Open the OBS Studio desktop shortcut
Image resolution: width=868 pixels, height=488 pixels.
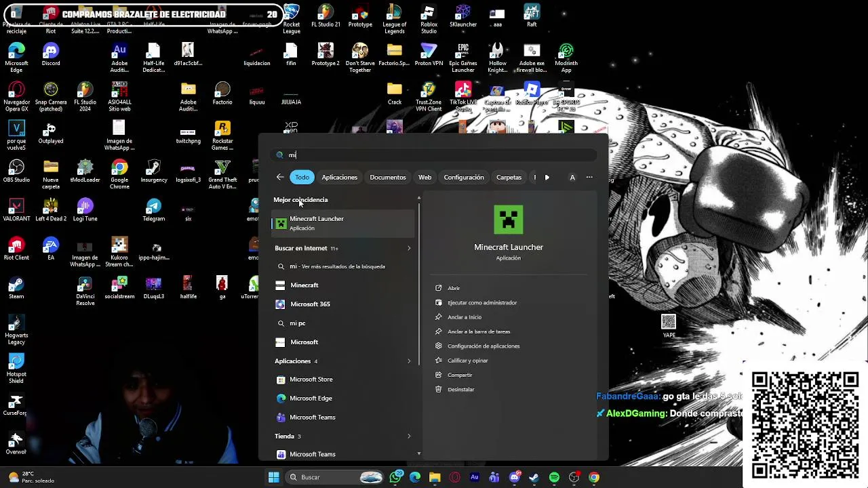click(x=16, y=171)
